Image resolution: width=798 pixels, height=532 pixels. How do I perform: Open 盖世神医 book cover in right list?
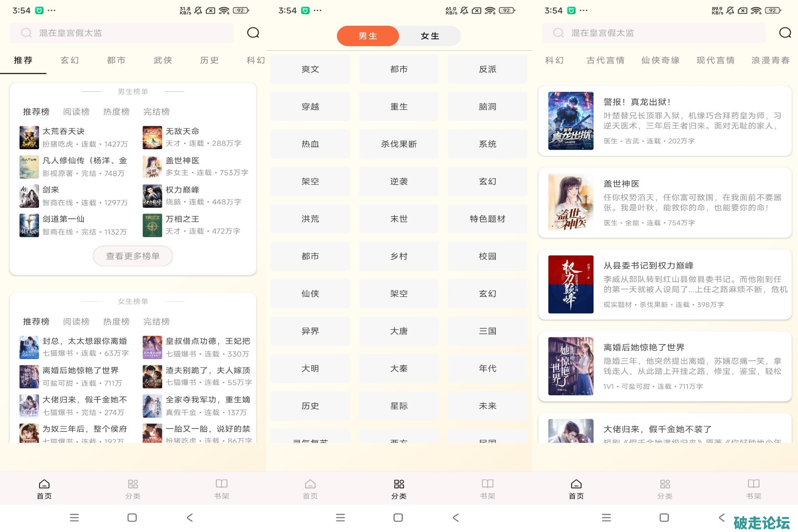tap(571, 202)
